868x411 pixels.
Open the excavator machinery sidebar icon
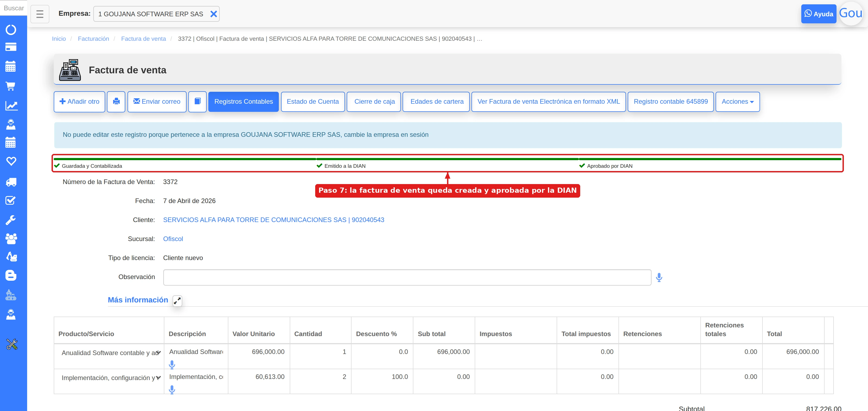click(x=11, y=257)
